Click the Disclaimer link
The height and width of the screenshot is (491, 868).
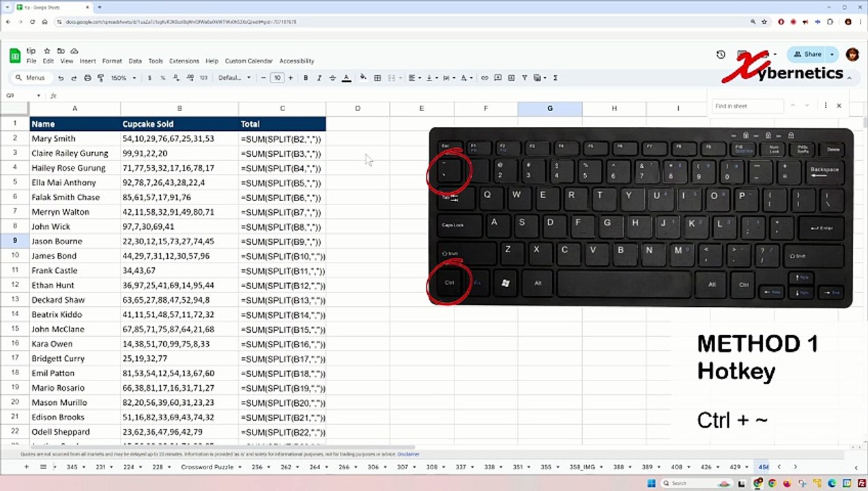tap(409, 454)
